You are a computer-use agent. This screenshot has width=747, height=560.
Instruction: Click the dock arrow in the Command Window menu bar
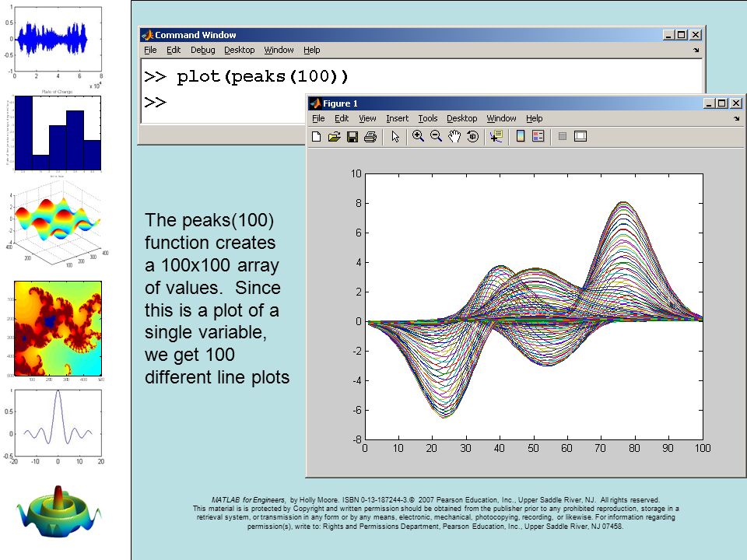pyautogui.click(x=696, y=50)
